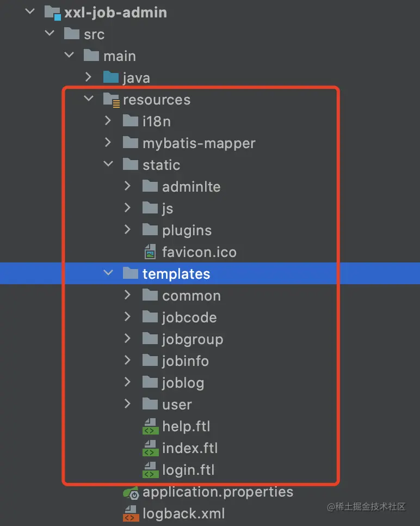Image resolution: width=420 pixels, height=526 pixels.
Task: Click the resources root folder icon
Action: 111,100
